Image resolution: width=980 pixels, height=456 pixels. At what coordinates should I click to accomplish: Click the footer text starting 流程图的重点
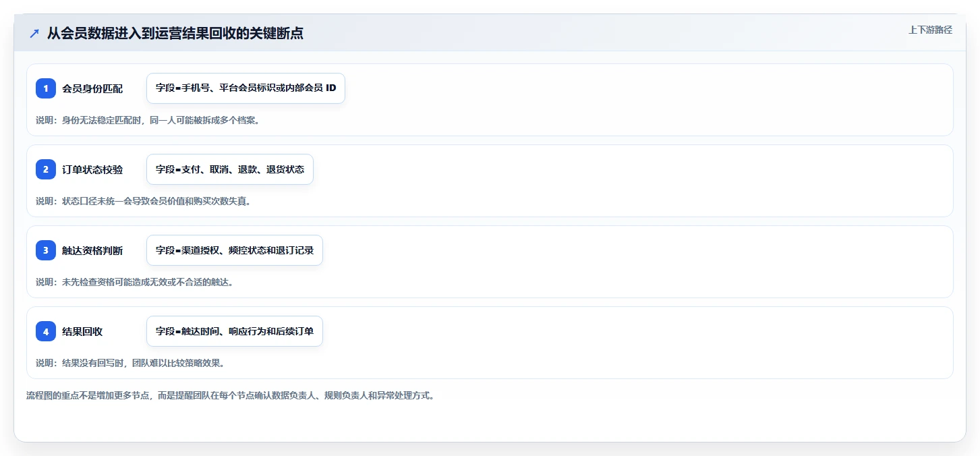tap(230, 395)
